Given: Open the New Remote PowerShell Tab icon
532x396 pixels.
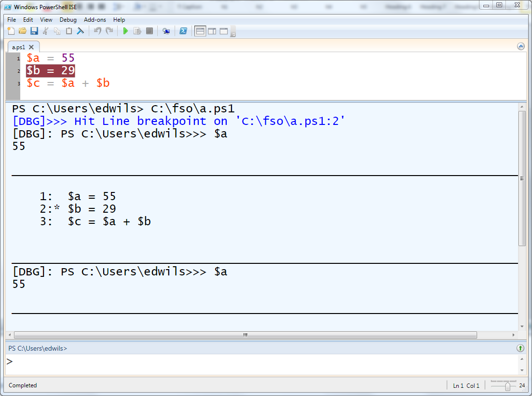Looking at the screenshot, I should [166, 31].
